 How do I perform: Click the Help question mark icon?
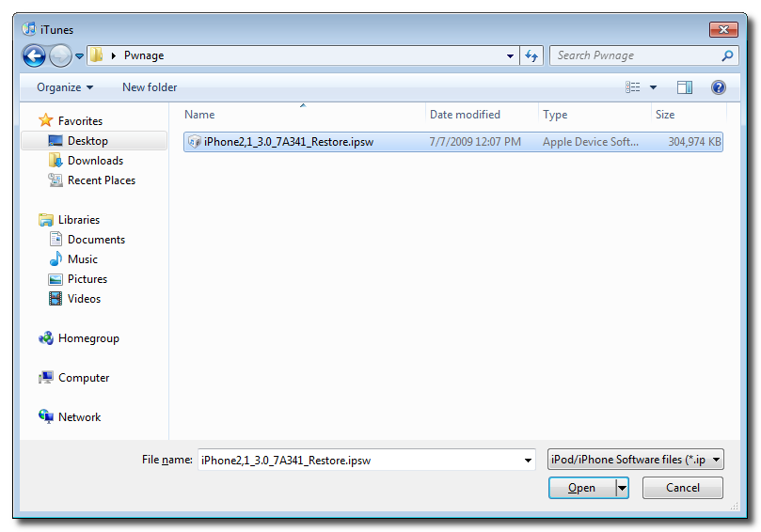tap(719, 87)
